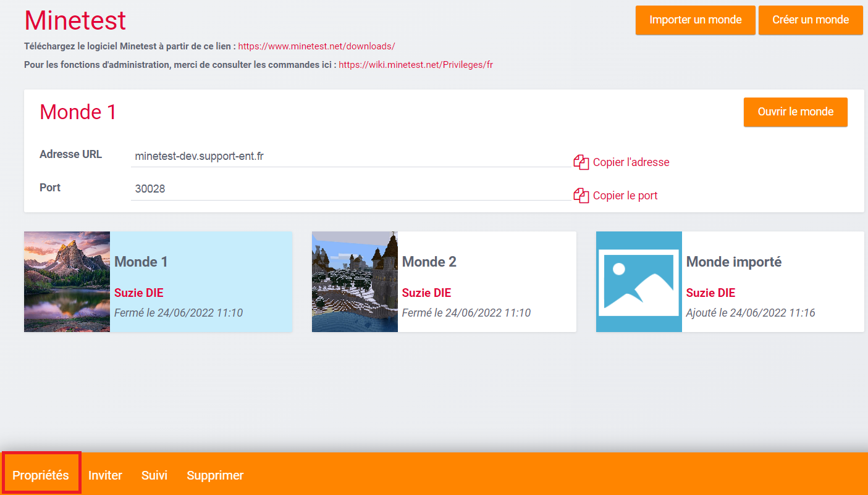Click the Ouvrir le monde button
The image size is (868, 495).
(795, 112)
